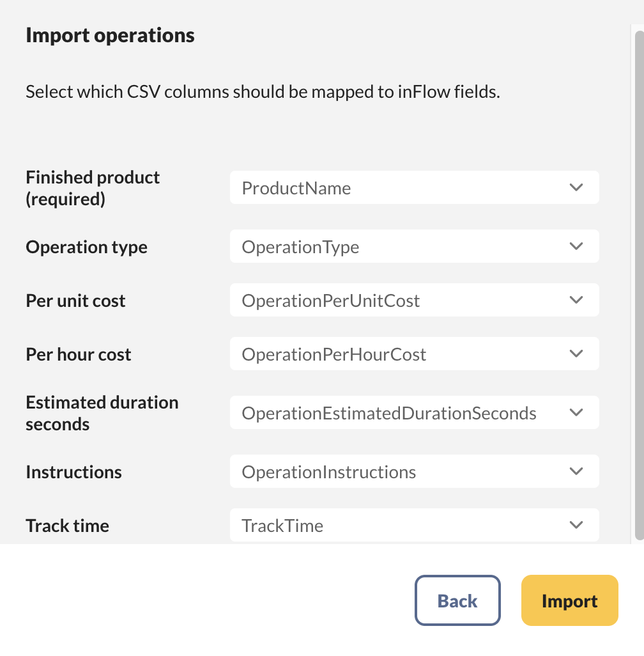
Task: Open the Estimated duration seconds dropdown
Action: pyautogui.click(x=414, y=412)
